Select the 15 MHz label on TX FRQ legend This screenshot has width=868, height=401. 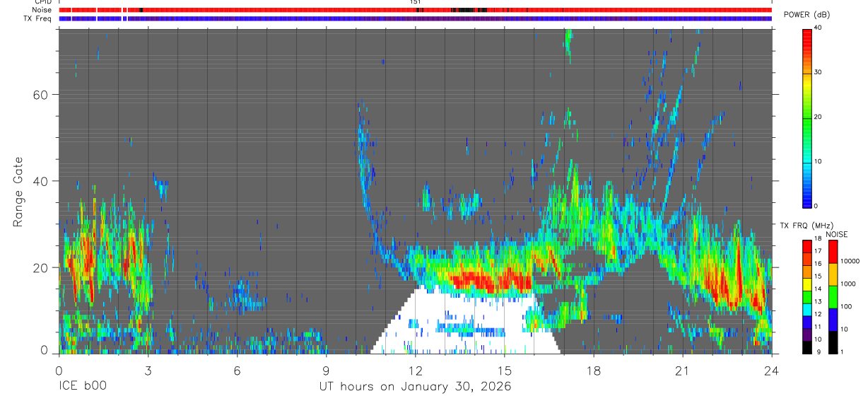(817, 276)
